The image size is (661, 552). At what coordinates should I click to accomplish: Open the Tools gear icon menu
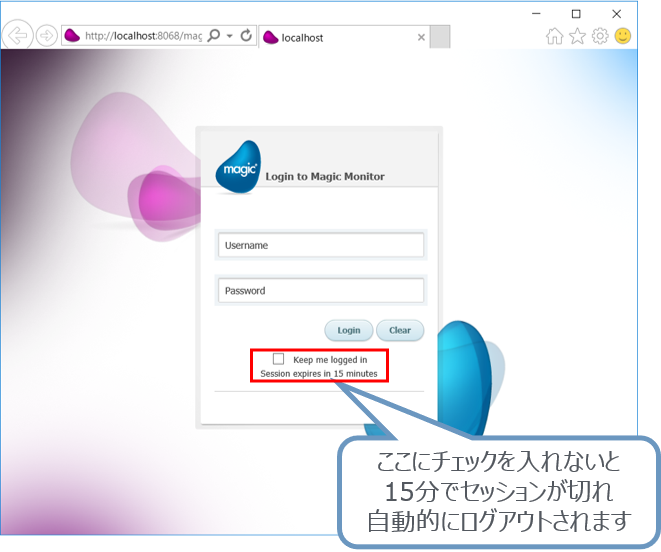[600, 37]
